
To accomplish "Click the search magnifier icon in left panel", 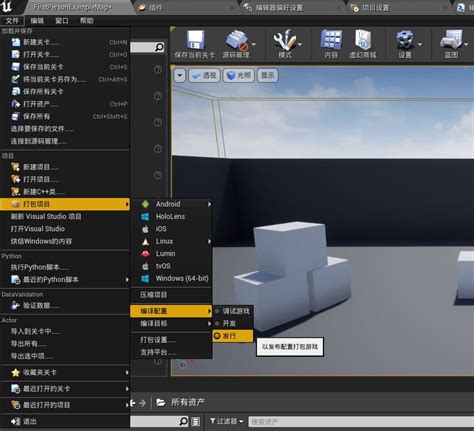I will 159,47.
